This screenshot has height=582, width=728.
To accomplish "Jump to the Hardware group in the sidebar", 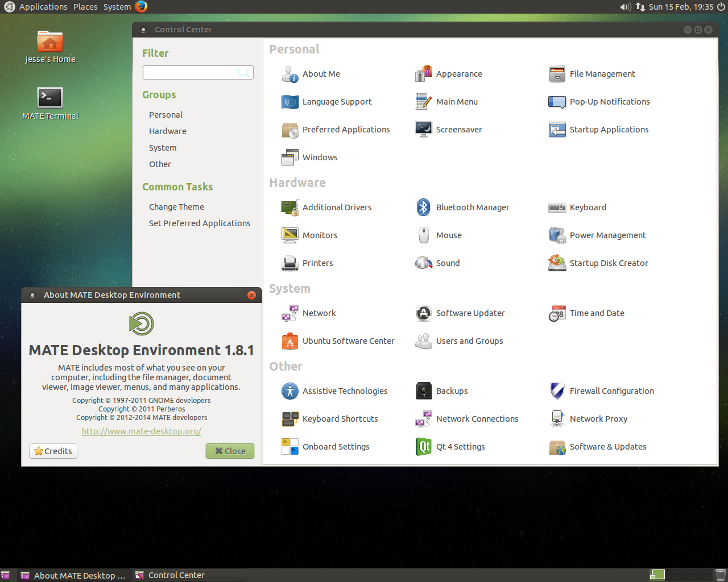I will point(168,131).
